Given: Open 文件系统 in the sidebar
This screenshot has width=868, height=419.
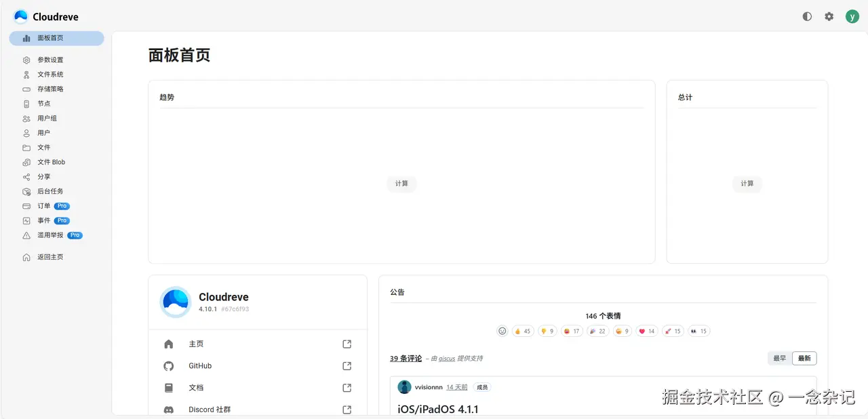Looking at the screenshot, I should [x=56, y=75].
